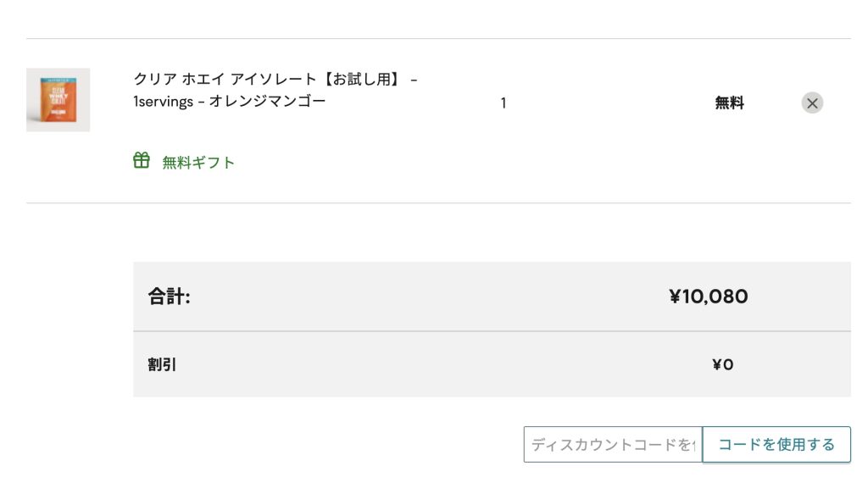Click the divider line above the product row
Image resolution: width=868 pixels, height=488 pixels.
(x=438, y=38)
